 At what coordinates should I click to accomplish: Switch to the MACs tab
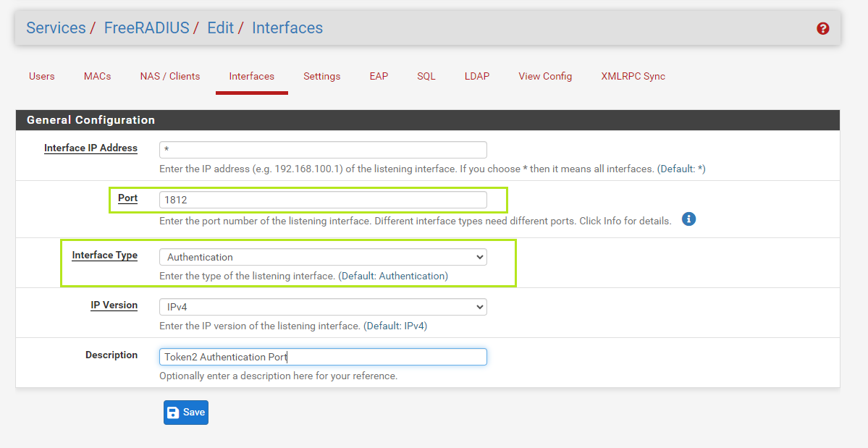coord(98,76)
